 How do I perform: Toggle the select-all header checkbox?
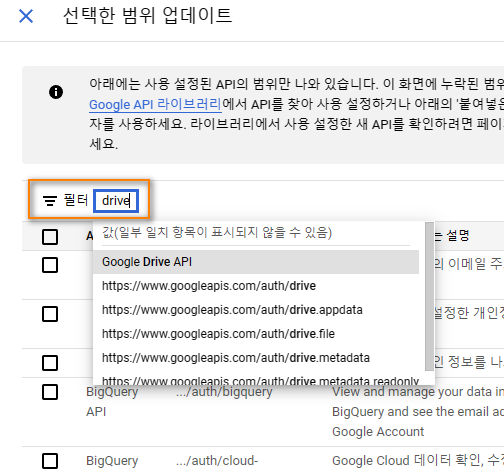(x=50, y=237)
